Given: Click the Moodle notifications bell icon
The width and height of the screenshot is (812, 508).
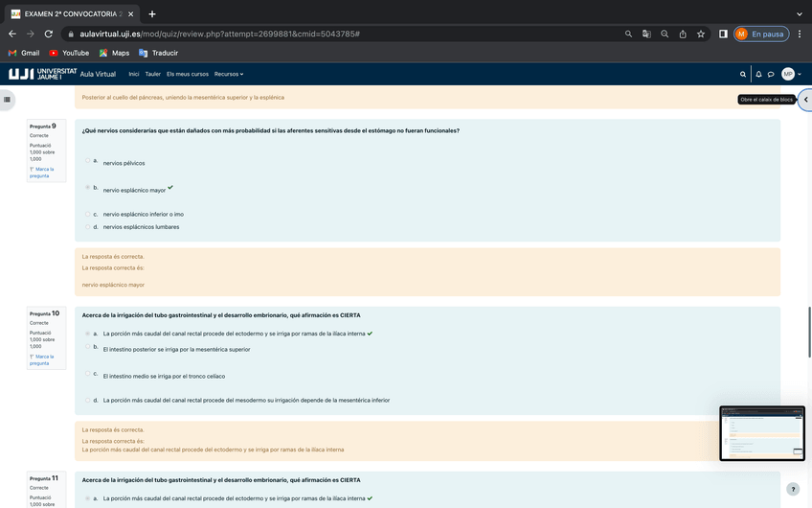Looking at the screenshot, I should point(758,74).
